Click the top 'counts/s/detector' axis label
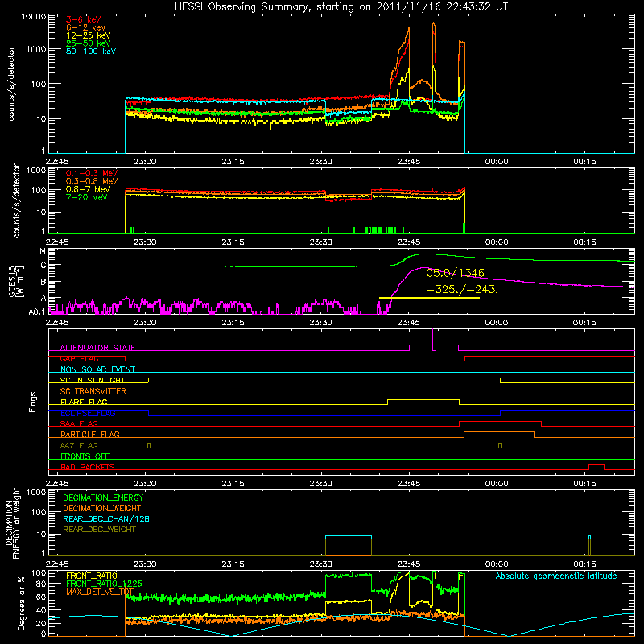 (x=11, y=84)
